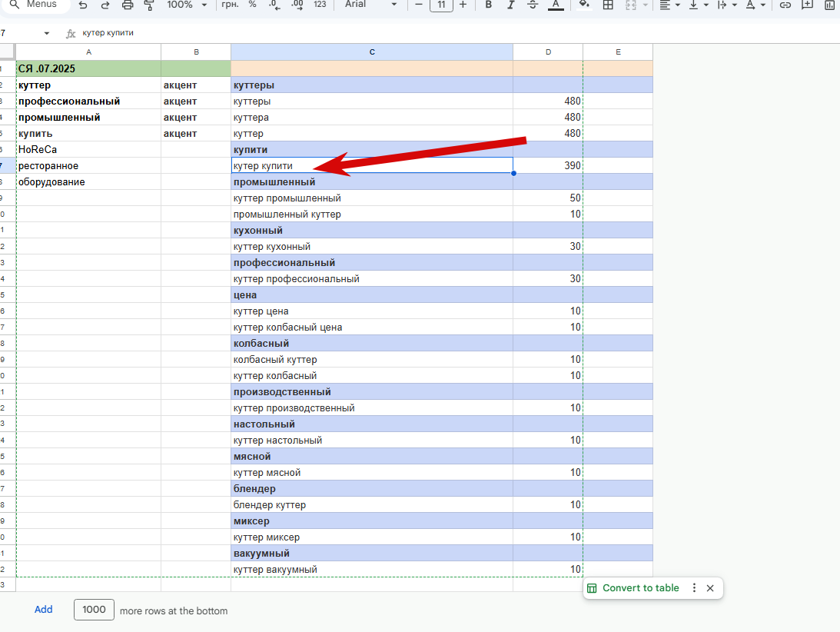Screen dimensions: 840x632
Task: Open the Name box dropdown arrow
Action: [47, 33]
